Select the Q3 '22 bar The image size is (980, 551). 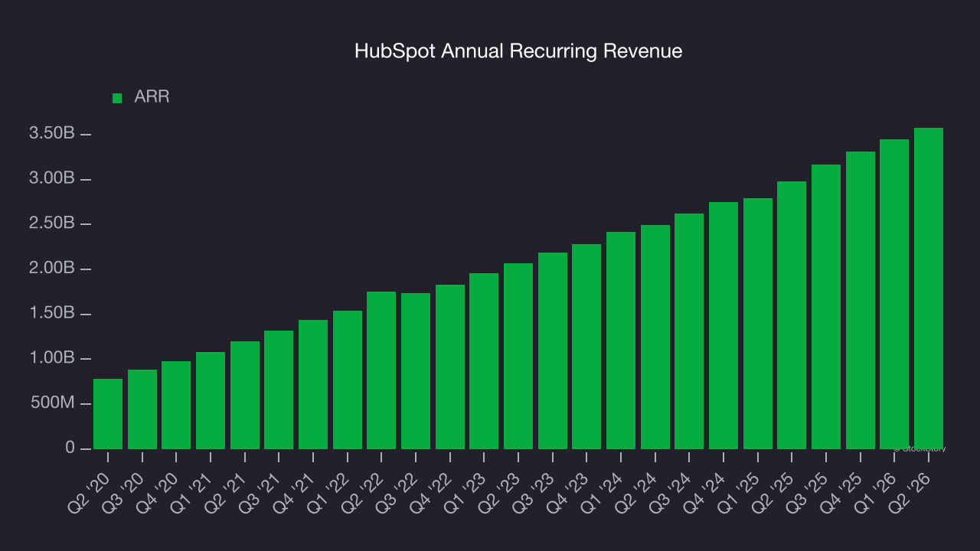[x=416, y=371]
